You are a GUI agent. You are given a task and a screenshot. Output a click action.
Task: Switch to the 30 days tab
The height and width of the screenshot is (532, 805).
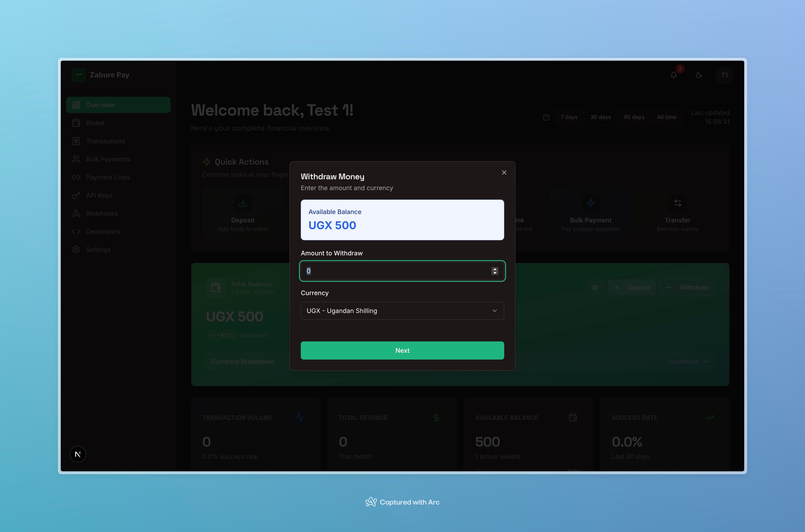(x=600, y=117)
